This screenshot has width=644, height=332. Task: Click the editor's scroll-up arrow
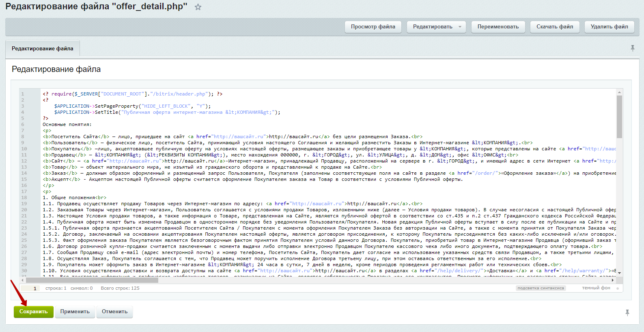[619, 93]
